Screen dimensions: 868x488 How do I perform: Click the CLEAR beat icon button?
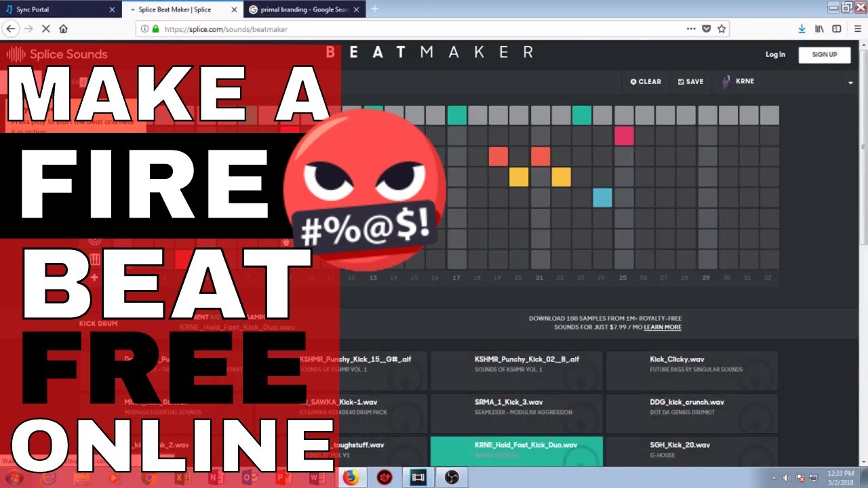click(646, 81)
